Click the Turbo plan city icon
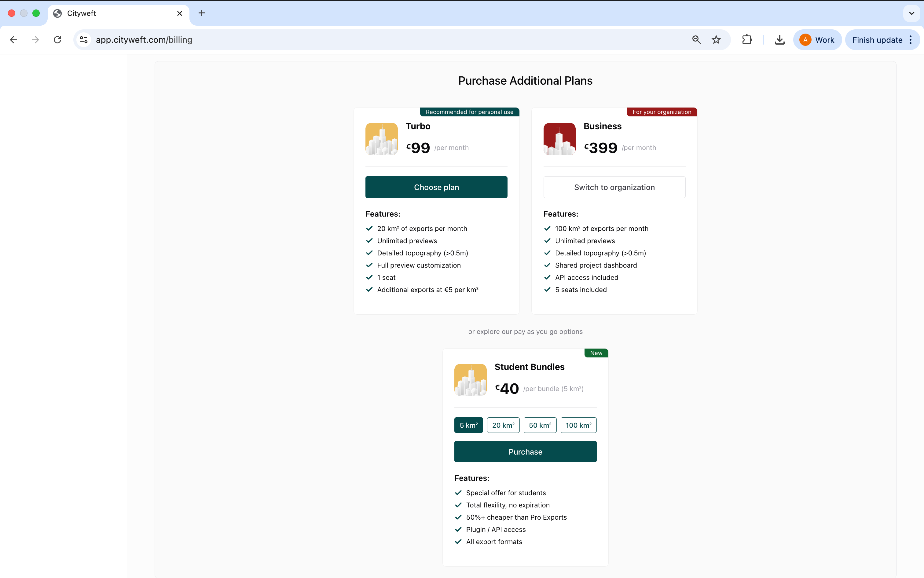 (x=381, y=139)
